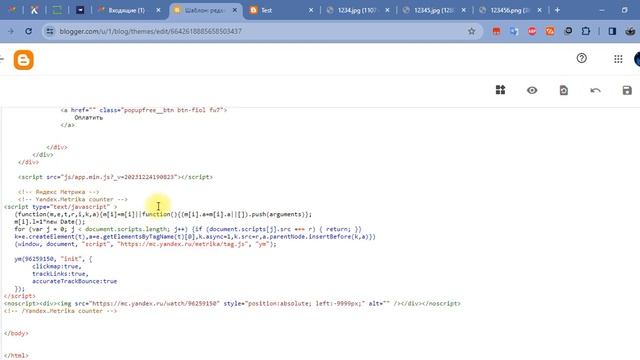
Task: Click the 'trackLinks:true,' line
Action: coord(60,273)
